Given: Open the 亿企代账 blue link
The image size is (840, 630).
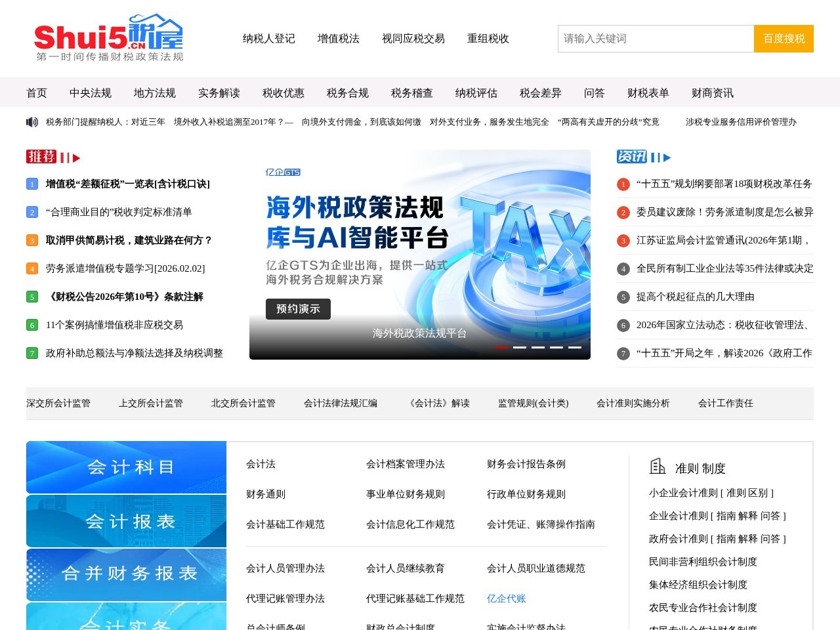Looking at the screenshot, I should 507,598.
